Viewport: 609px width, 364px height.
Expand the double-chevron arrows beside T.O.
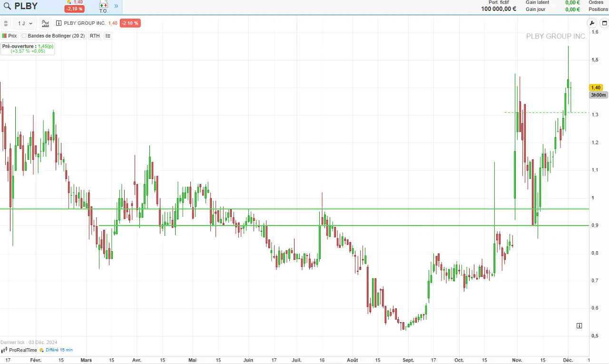pos(116,6)
